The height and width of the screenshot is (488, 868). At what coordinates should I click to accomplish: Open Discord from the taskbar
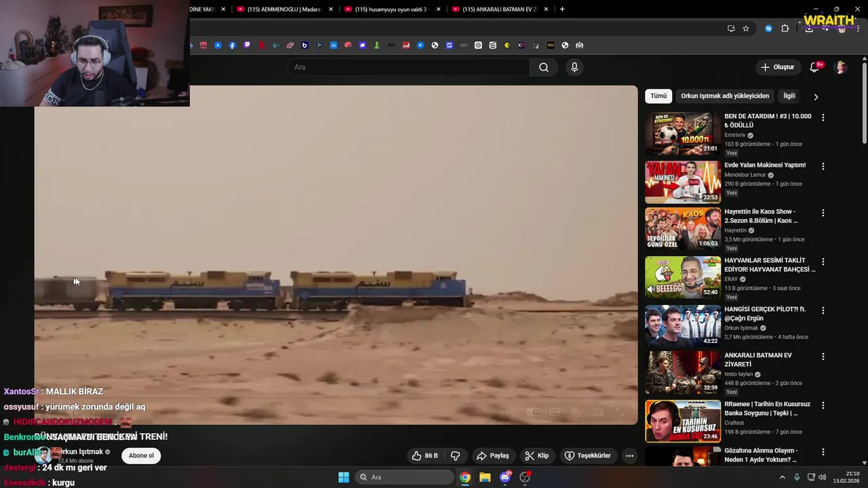505,477
